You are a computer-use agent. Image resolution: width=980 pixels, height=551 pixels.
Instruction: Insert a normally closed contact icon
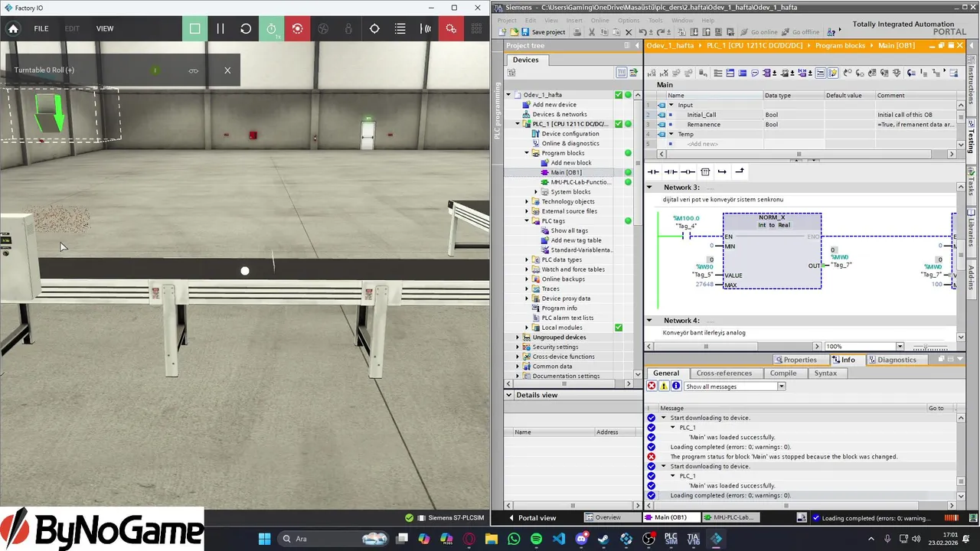click(671, 171)
